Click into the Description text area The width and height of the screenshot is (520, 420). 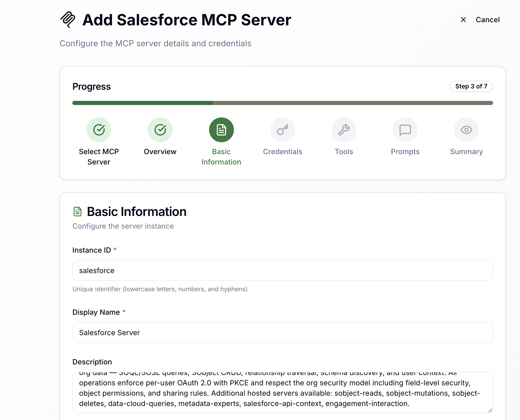283,393
